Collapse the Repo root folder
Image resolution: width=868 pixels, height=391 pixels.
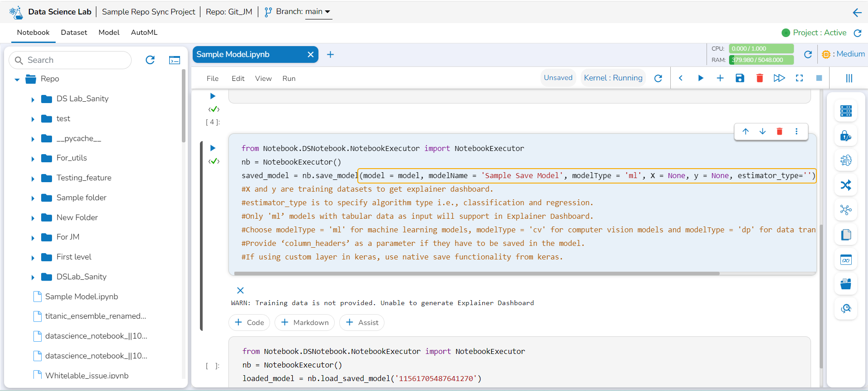point(17,80)
